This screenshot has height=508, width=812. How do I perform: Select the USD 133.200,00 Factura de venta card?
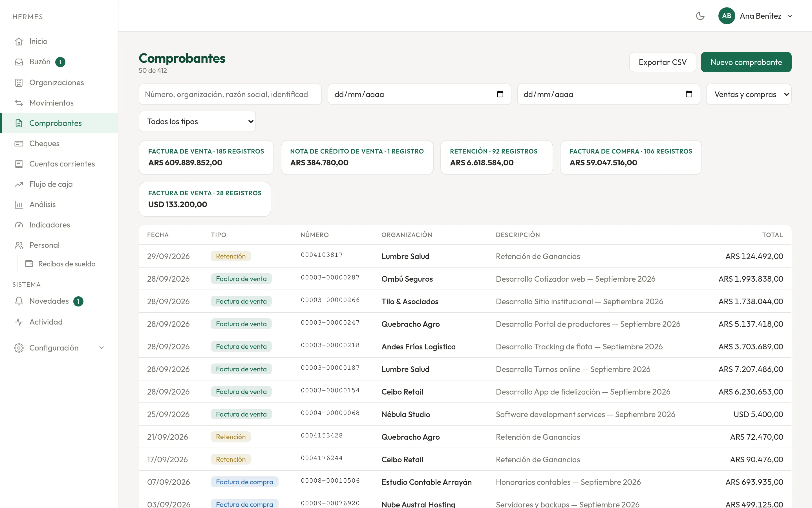205,199
